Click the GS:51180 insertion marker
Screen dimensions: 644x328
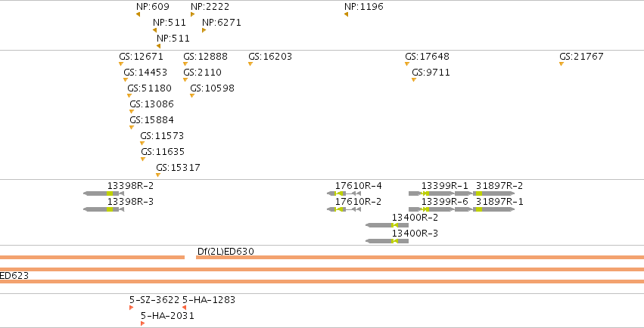point(129,96)
